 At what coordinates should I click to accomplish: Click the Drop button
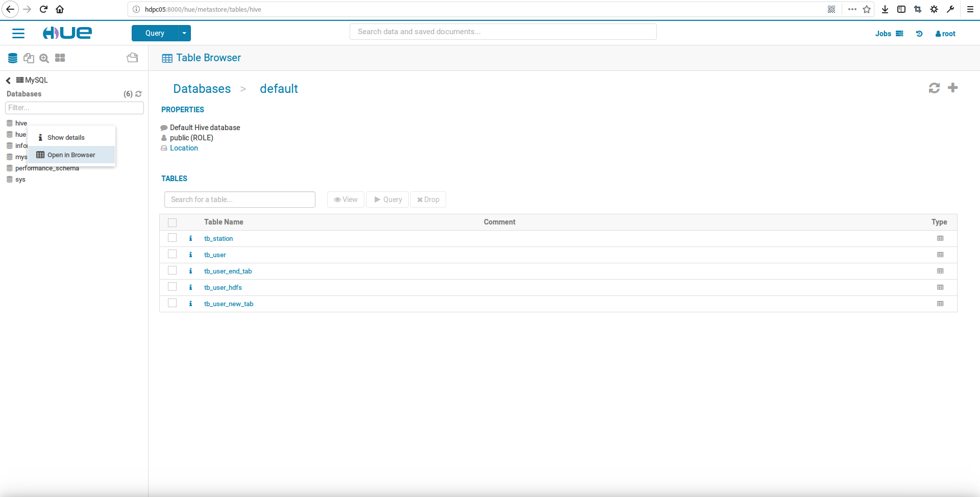coord(428,200)
